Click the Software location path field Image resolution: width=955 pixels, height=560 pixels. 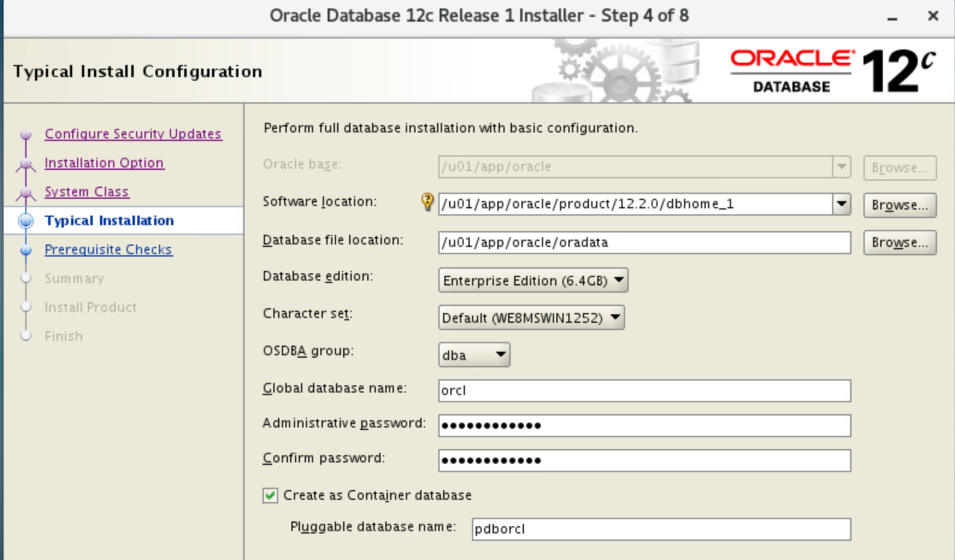point(636,204)
